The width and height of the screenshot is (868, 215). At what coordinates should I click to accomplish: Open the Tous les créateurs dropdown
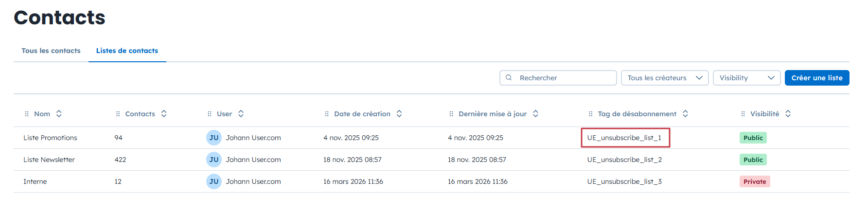(664, 78)
